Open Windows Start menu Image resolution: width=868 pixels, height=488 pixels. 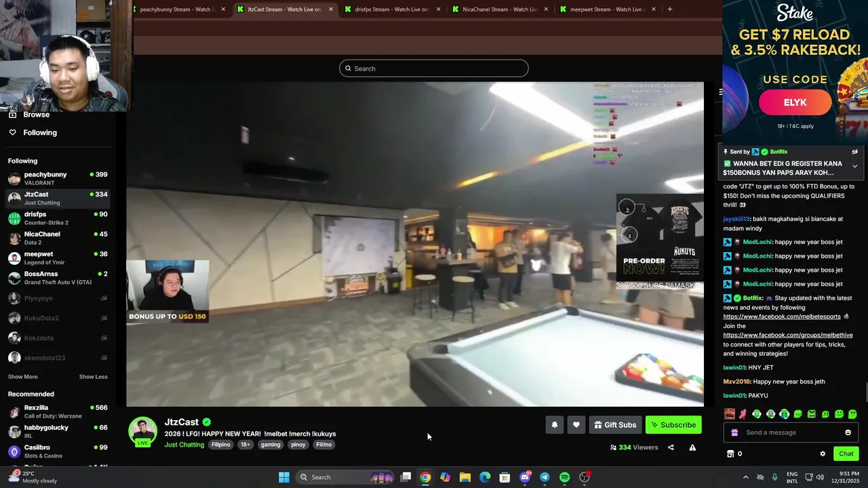click(x=284, y=477)
